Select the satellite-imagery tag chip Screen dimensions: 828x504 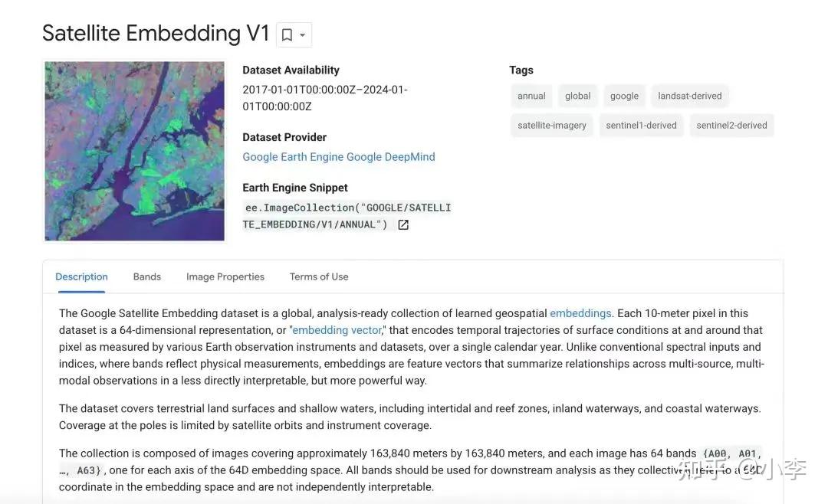[x=551, y=125]
